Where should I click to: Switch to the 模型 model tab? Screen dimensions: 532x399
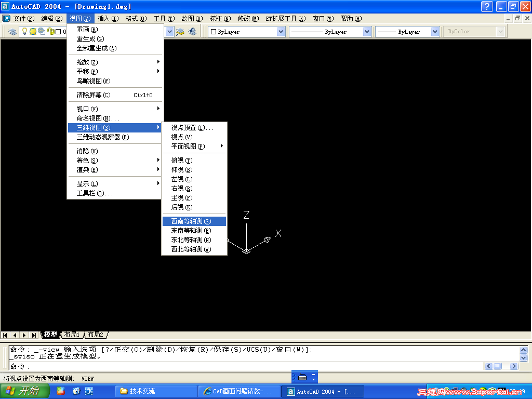click(50, 335)
